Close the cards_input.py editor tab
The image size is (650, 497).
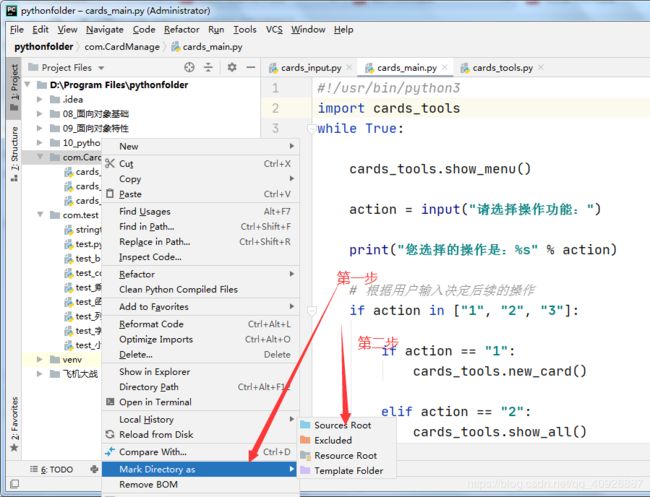[x=349, y=68]
